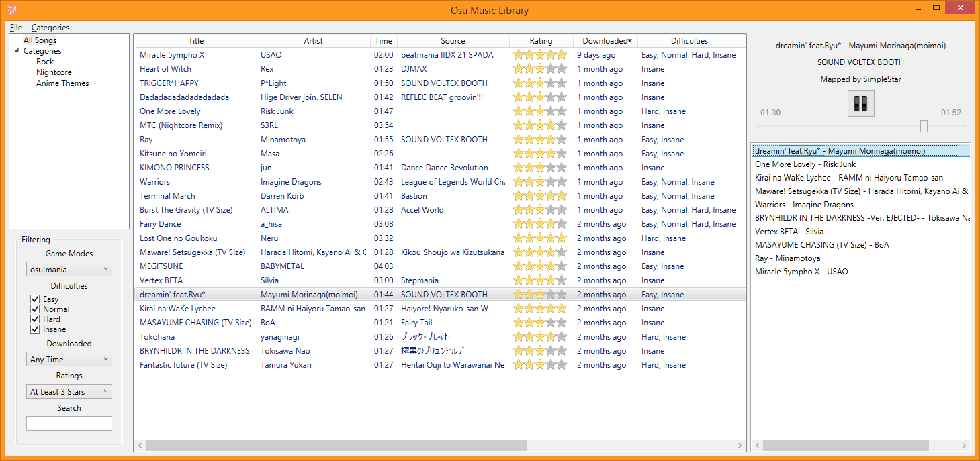980x461 pixels.
Task: Select playlist item Ray - Minamotoya
Action: (860, 258)
